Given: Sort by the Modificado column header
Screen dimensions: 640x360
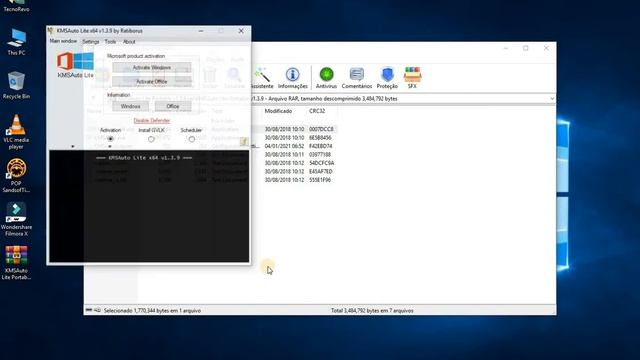Looking at the screenshot, I should coord(278,111).
